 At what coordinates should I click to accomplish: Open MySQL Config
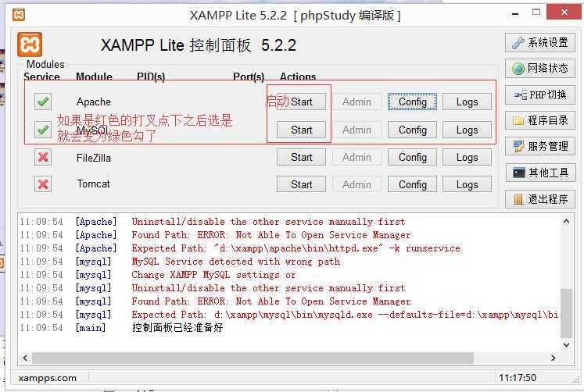[x=412, y=130]
